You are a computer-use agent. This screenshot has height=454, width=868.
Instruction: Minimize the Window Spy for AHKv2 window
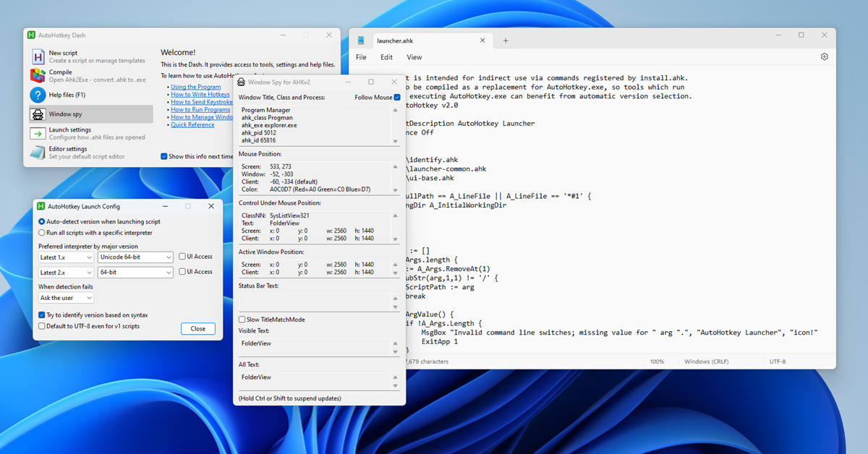(x=349, y=82)
